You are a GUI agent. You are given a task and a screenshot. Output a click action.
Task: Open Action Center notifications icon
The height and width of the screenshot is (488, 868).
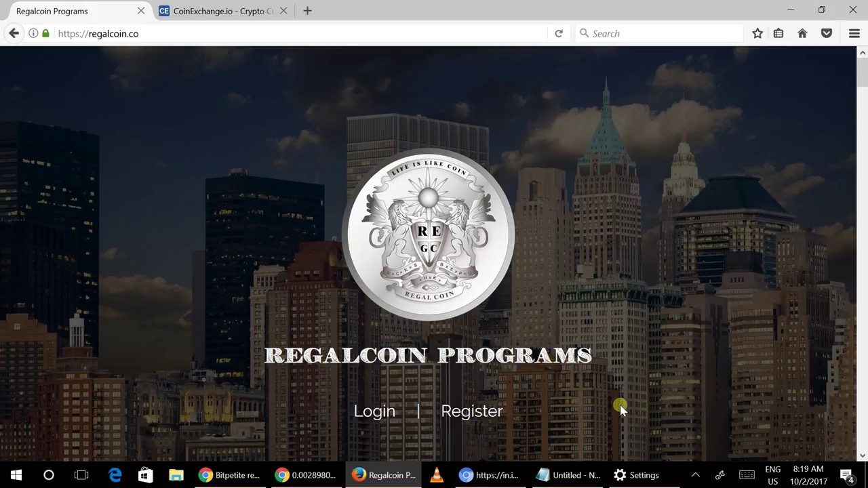pos(847,475)
